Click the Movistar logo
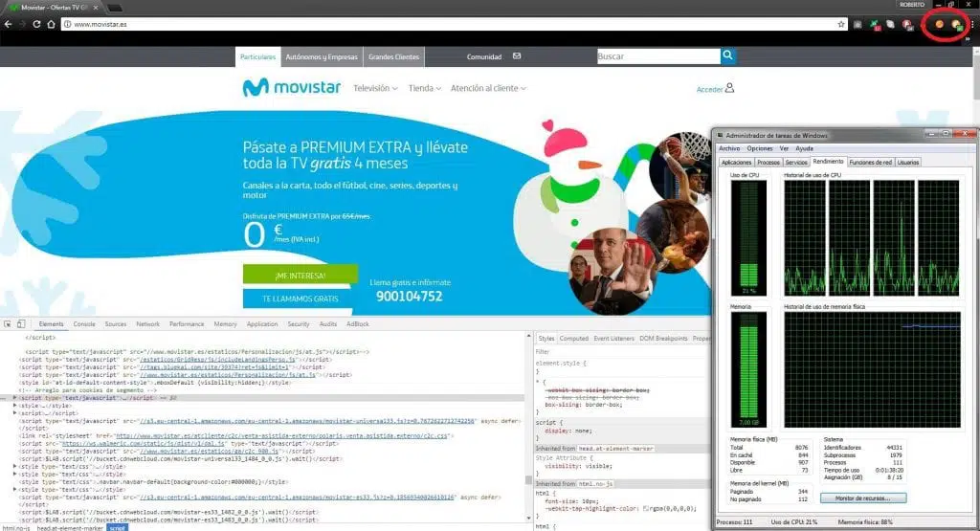Screen dimensions: 980x531 tap(292, 87)
